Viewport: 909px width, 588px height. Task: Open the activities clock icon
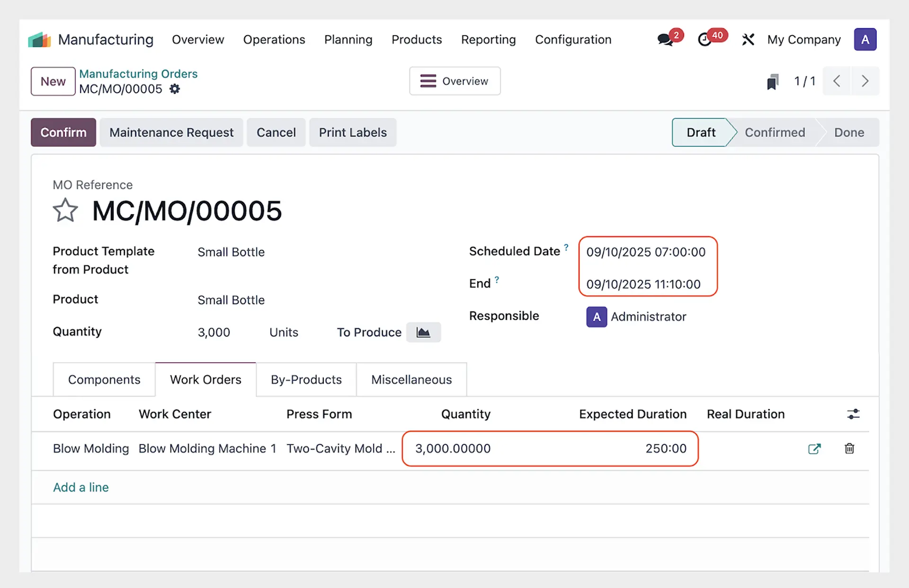[x=705, y=40]
